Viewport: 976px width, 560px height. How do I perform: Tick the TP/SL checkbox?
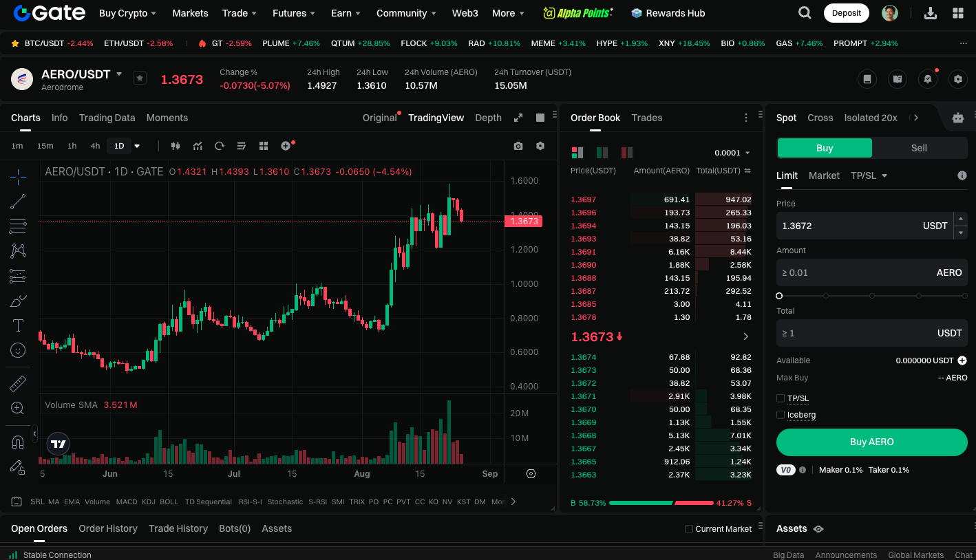coord(781,398)
